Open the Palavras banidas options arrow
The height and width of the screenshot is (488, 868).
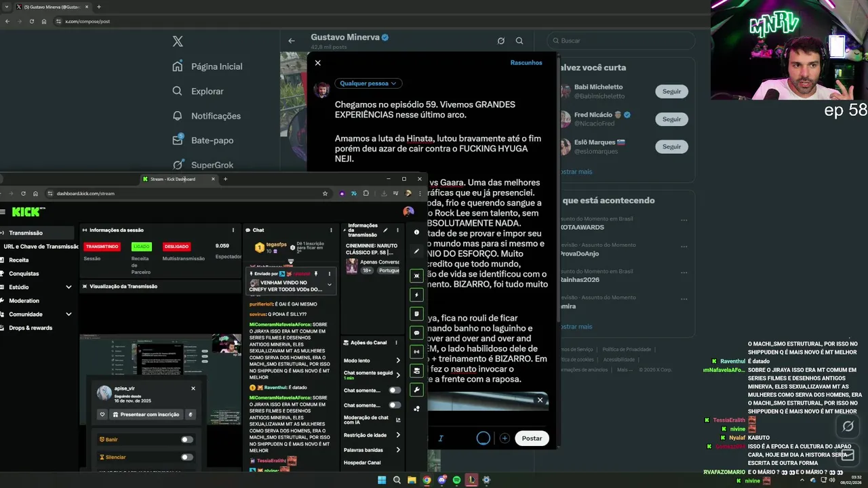(x=398, y=450)
